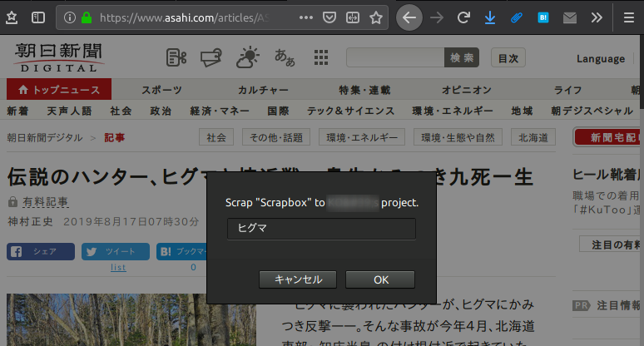644x346 pixels.
Task: Click the 有料記事 link
Action: tap(45, 202)
